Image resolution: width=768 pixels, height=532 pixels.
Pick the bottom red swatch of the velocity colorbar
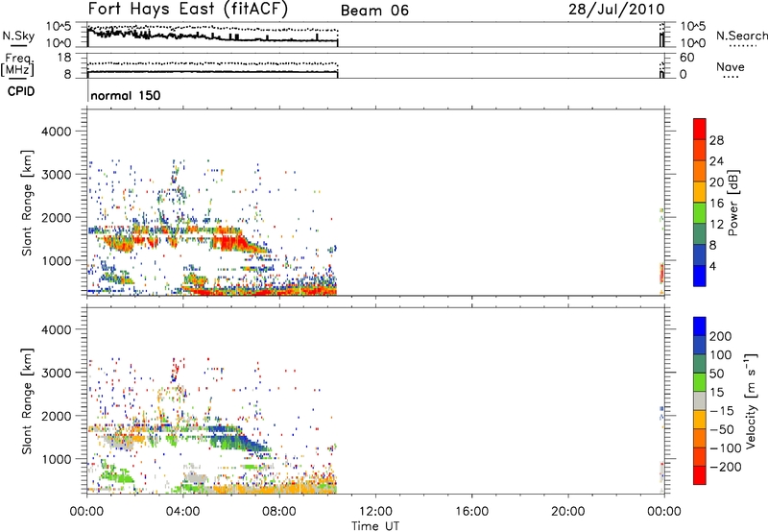click(700, 475)
